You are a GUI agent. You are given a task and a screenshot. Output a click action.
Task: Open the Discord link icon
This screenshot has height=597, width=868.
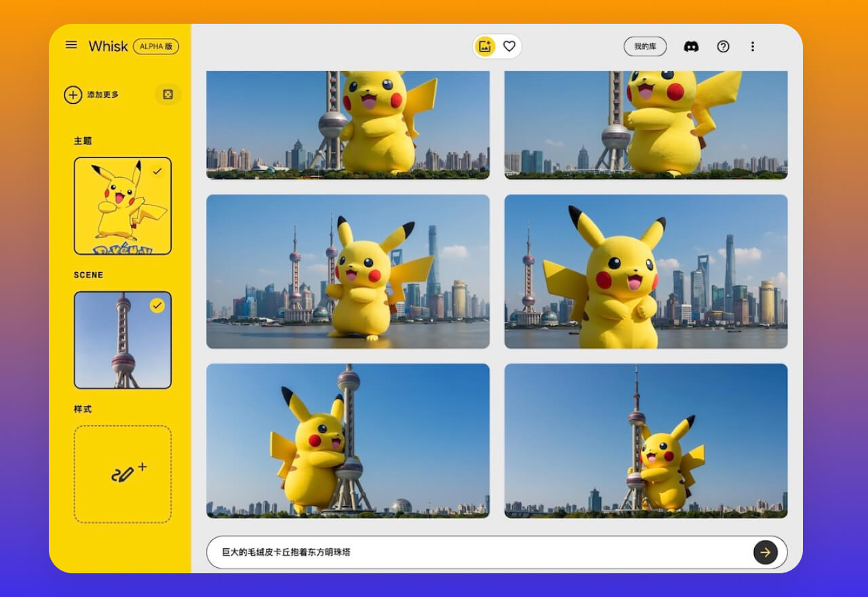click(x=691, y=46)
